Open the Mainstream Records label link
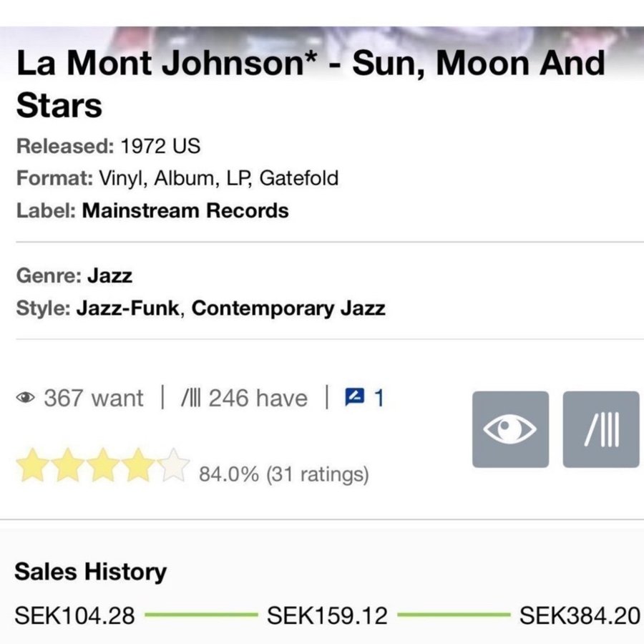The width and height of the screenshot is (644, 644). [x=185, y=210]
